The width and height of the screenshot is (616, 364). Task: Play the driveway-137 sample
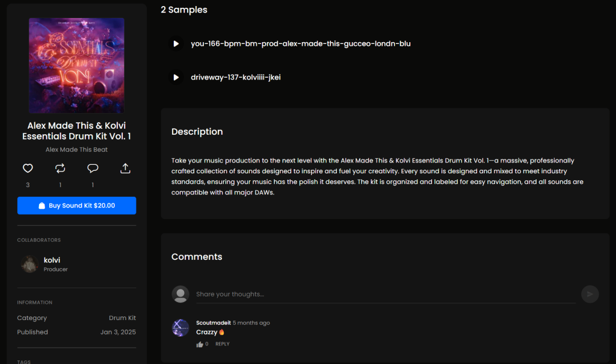coord(176,78)
